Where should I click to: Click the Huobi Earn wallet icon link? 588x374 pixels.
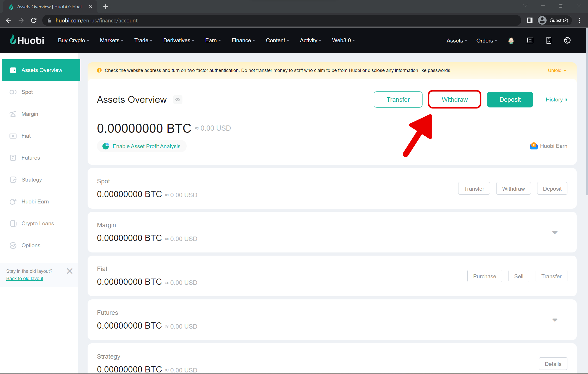(534, 146)
